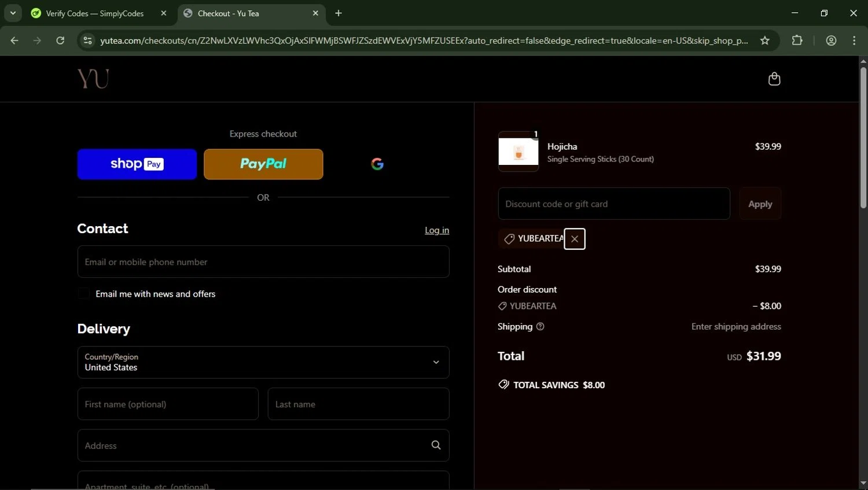
Task: Click the address field search icon
Action: tap(436, 445)
